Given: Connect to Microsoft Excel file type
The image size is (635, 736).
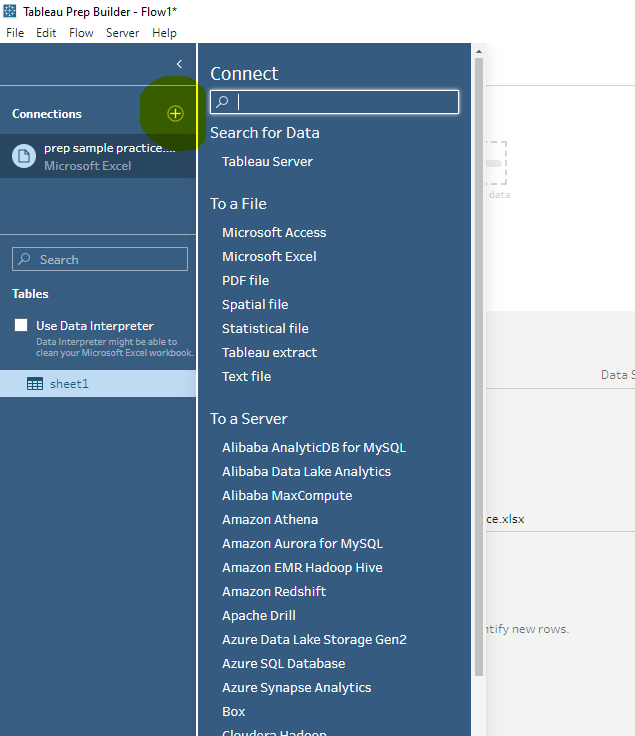Looking at the screenshot, I should point(269,256).
